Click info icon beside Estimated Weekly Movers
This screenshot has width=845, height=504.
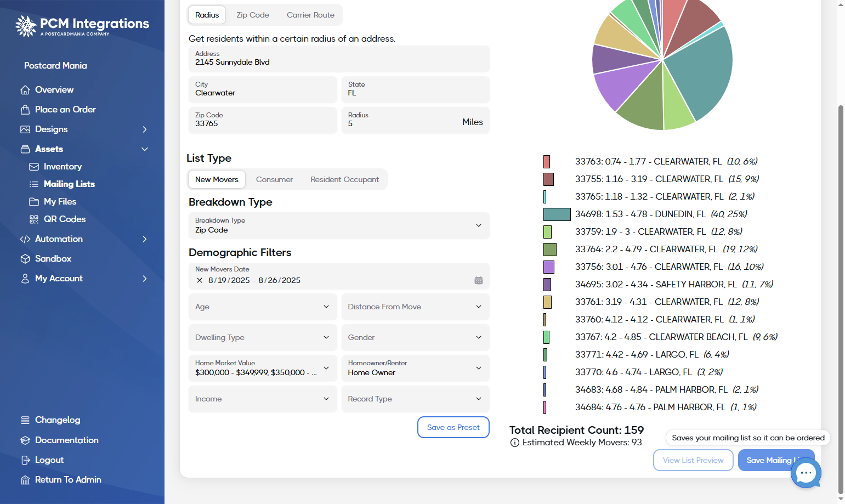[515, 443]
